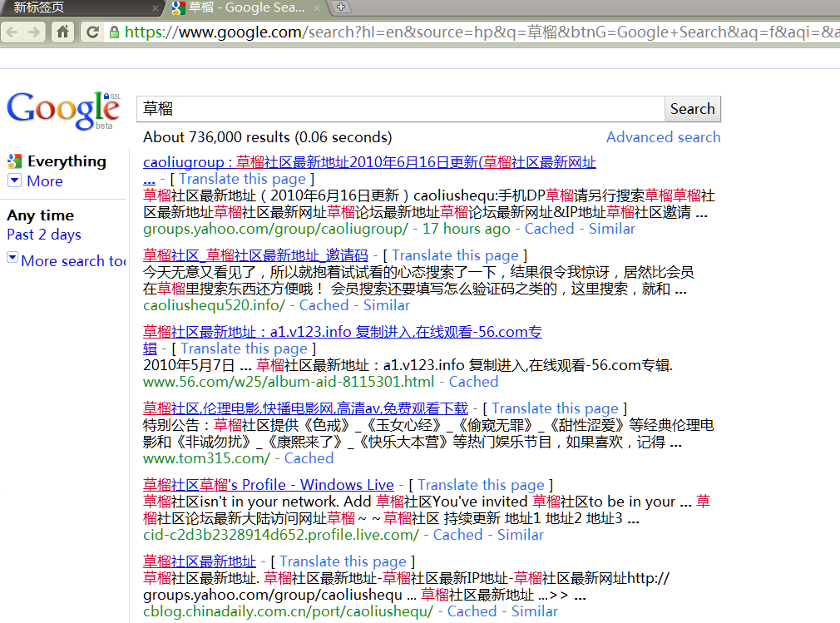Screen dimensions: 840x623
Task: Open Cached for caoliushequ520.info result
Action: (324, 305)
